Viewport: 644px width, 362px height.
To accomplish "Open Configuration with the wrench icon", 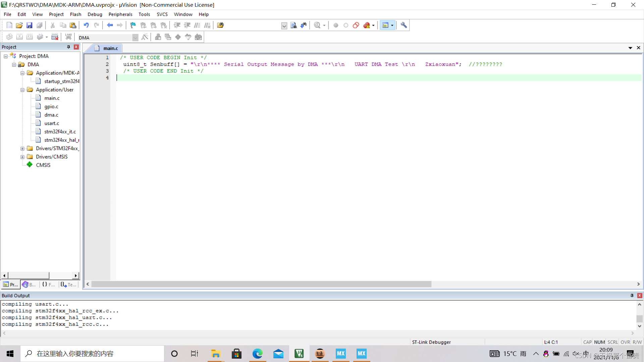I will (x=404, y=25).
